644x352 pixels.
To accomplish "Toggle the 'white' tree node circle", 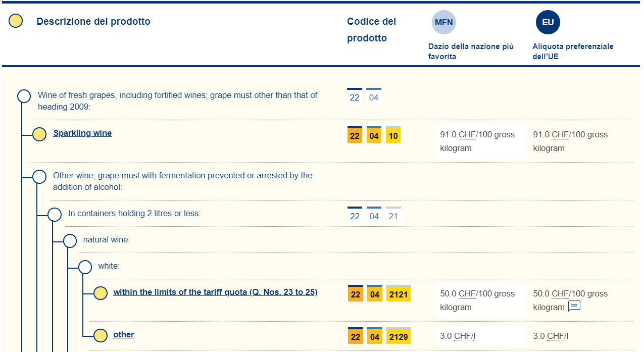I will coord(85,267).
